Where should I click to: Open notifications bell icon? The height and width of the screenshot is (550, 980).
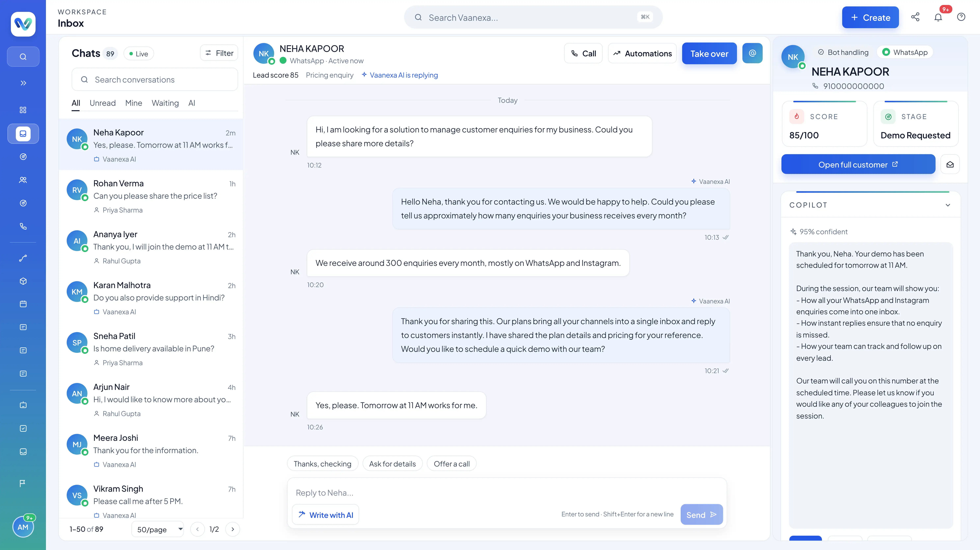coord(938,17)
